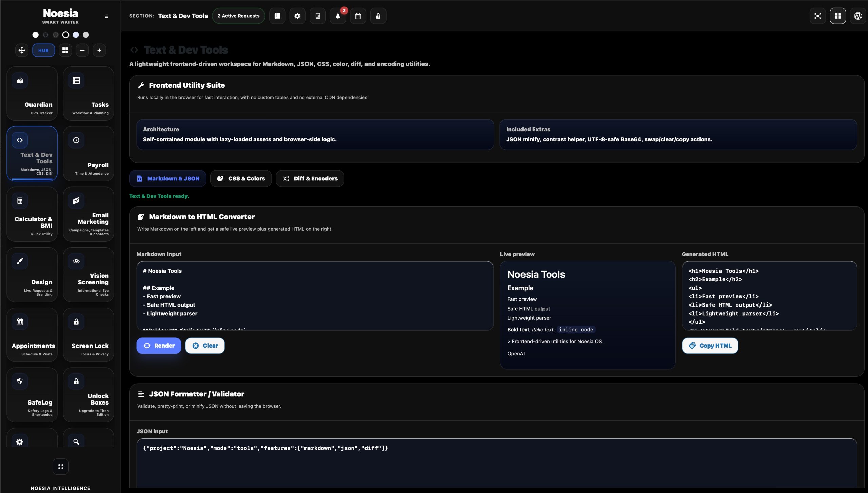Click into the JSON input textarea
The height and width of the screenshot is (493, 868).
[x=497, y=463]
